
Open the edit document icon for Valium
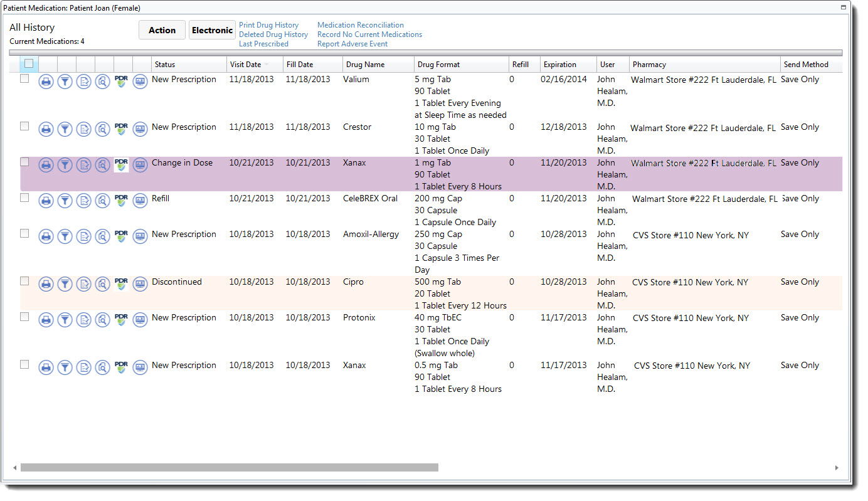coord(83,81)
